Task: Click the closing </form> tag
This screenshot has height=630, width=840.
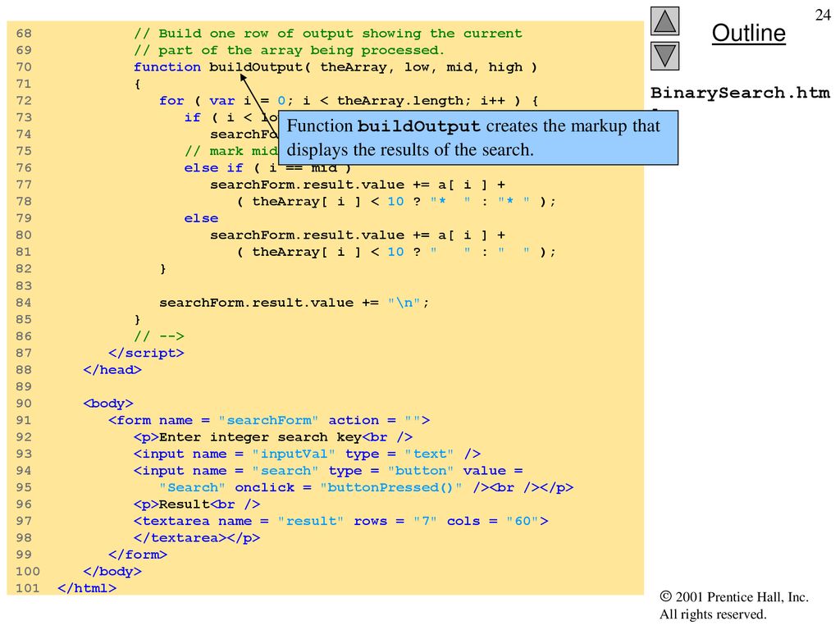Action: (x=138, y=555)
